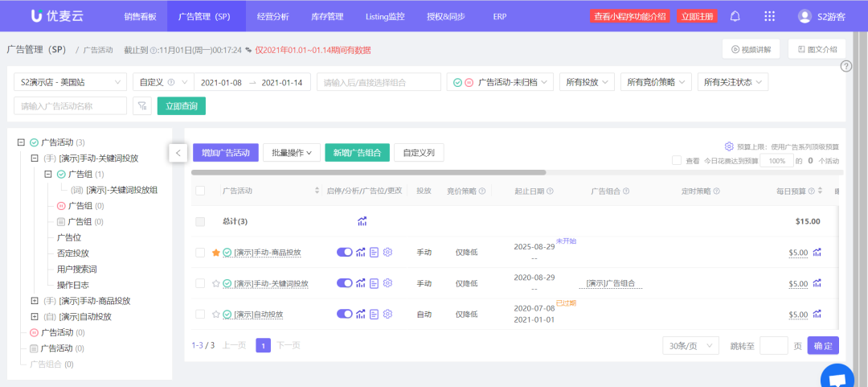Image resolution: width=868 pixels, height=387 pixels.
Task: Click the star icon on [演示]自动投放 row
Action: [215, 314]
